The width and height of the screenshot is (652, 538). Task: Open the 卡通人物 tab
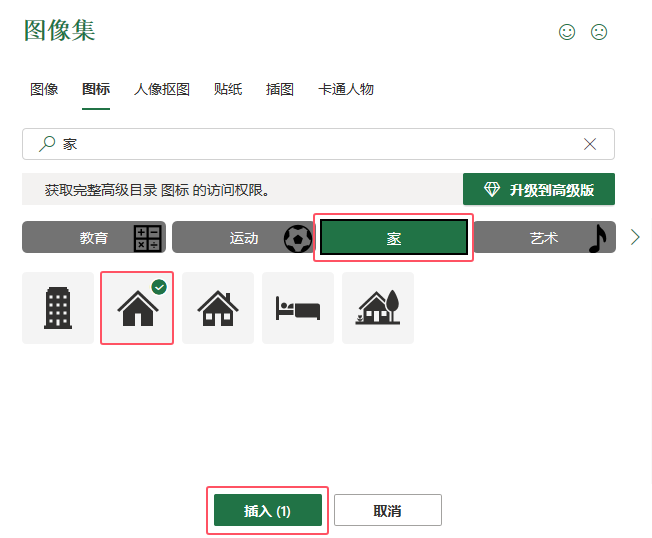[x=346, y=89]
